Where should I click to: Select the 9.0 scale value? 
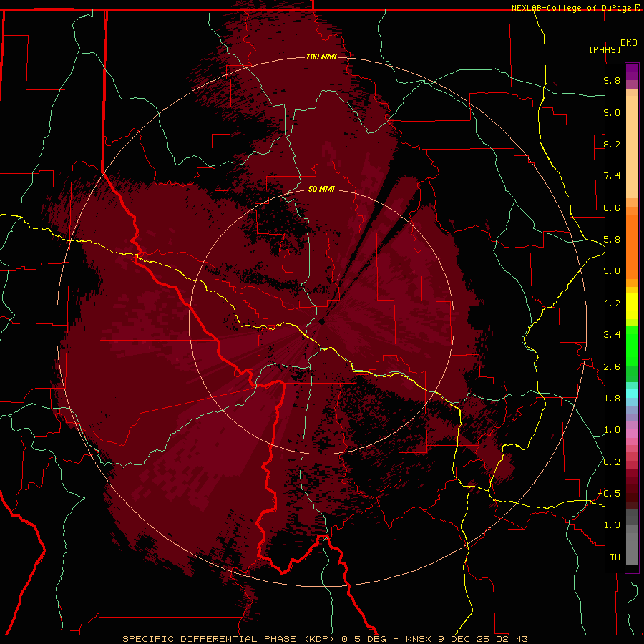pos(612,112)
